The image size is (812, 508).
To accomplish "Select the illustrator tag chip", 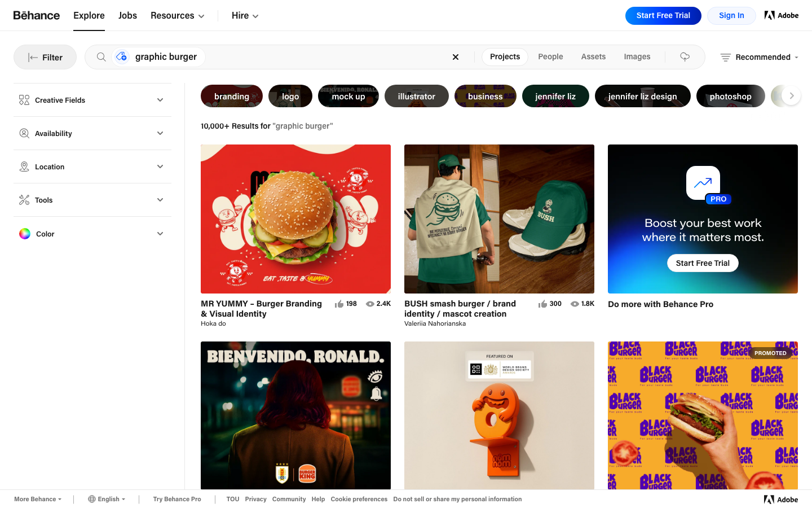I will [x=417, y=96].
